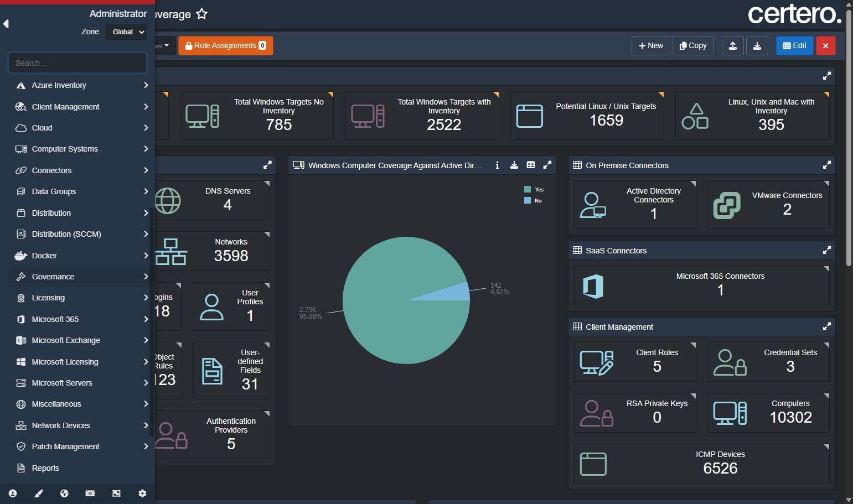Open the Zone Global dropdown

click(126, 32)
